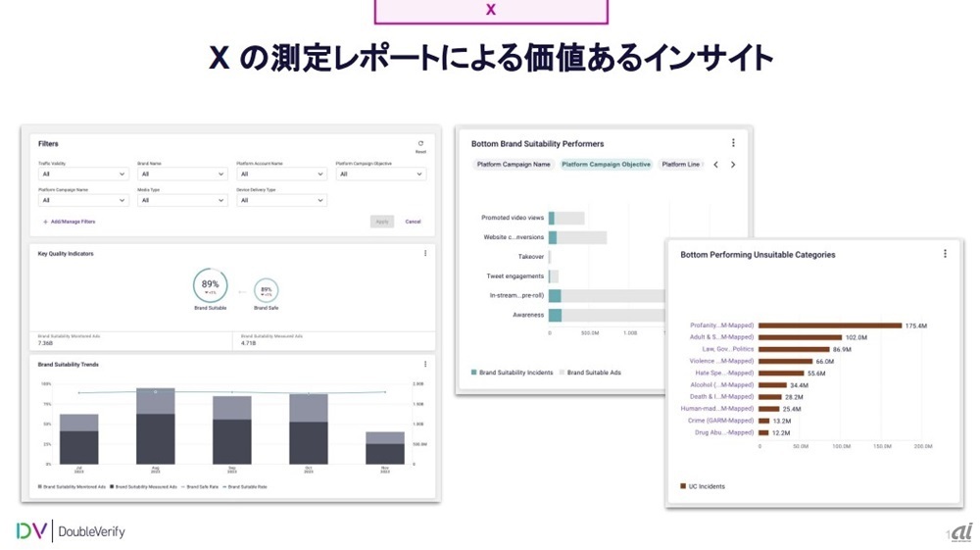
Task: Click the Add/Manage Filters link
Action: pos(73,222)
